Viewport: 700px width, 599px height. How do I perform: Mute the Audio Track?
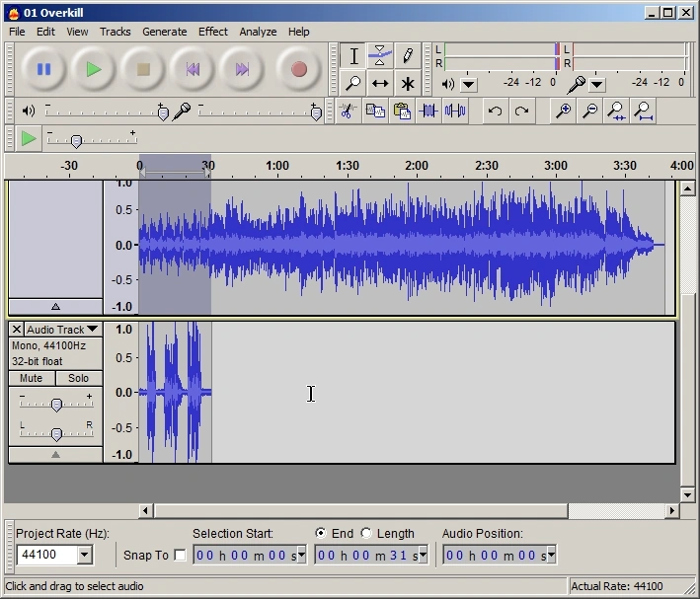pos(31,378)
